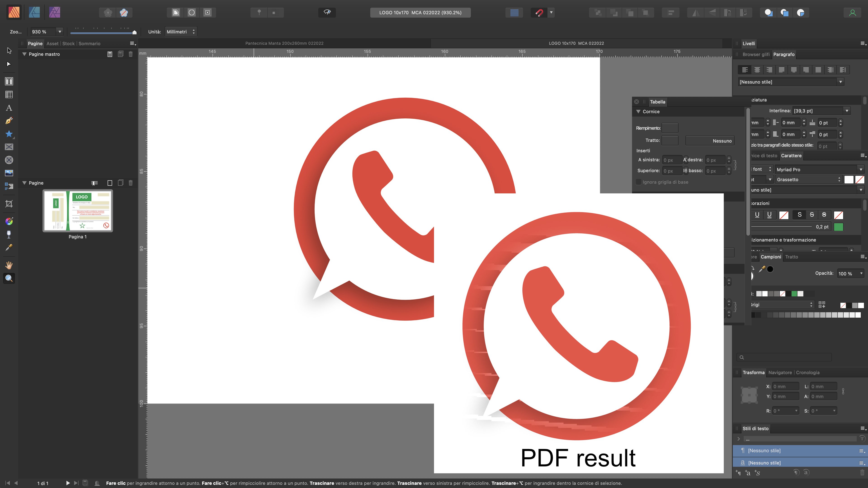Select the Pagina 1 thumbnail

click(78, 211)
